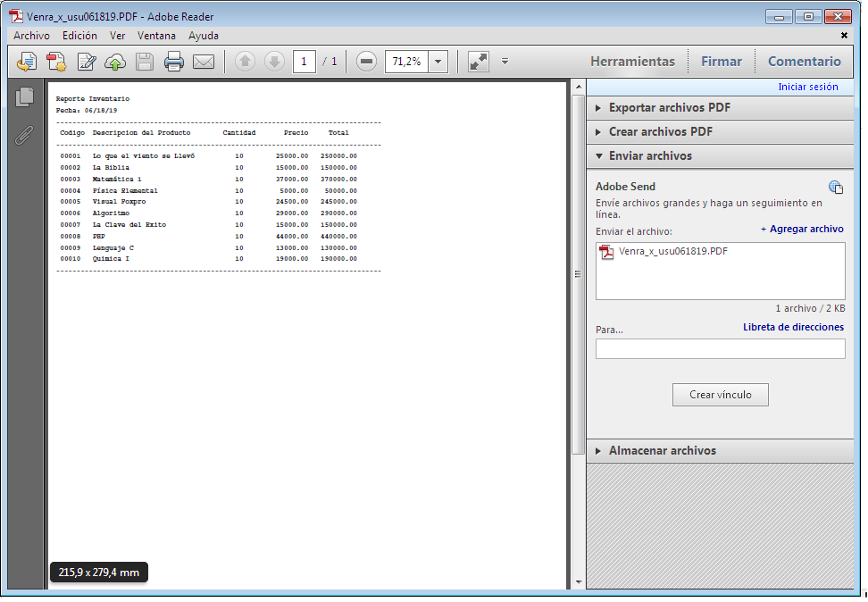Click the page size 215,9 x 279,4 mm label
This screenshot has height=602, width=868.
click(99, 573)
